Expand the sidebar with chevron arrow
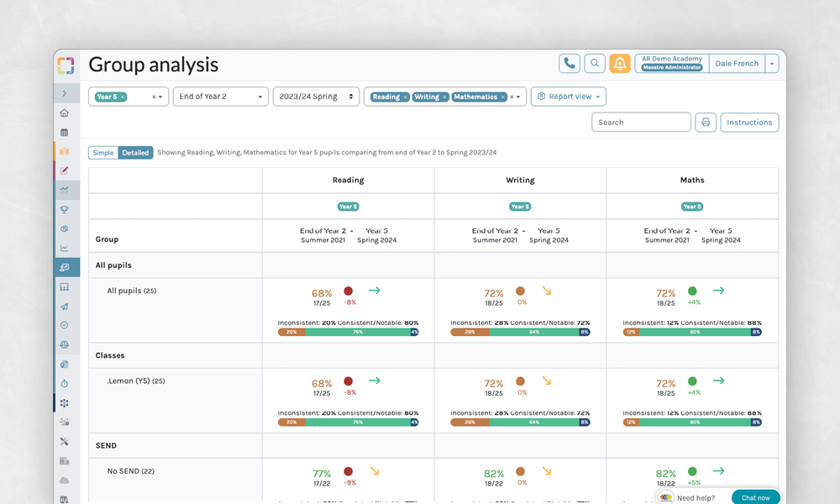Viewport: 840px width, 504px height. [x=65, y=93]
